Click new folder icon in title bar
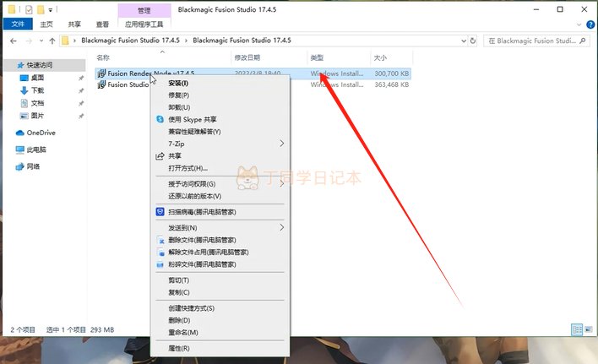This screenshot has height=364, width=598. 41,9
